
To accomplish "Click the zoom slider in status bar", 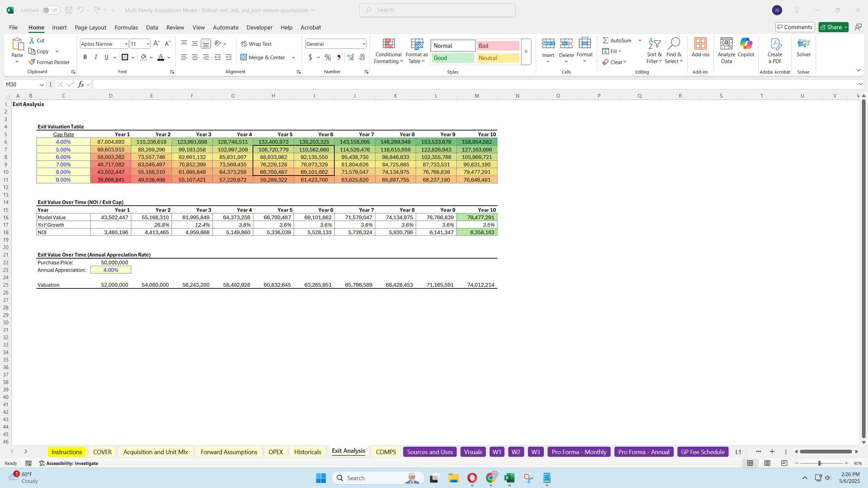I will point(820,463).
